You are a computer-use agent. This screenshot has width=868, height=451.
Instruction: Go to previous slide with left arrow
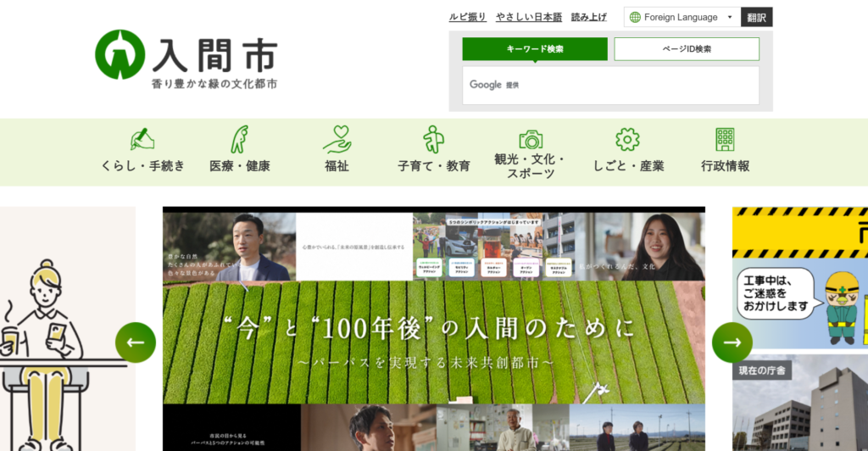pyautogui.click(x=136, y=342)
